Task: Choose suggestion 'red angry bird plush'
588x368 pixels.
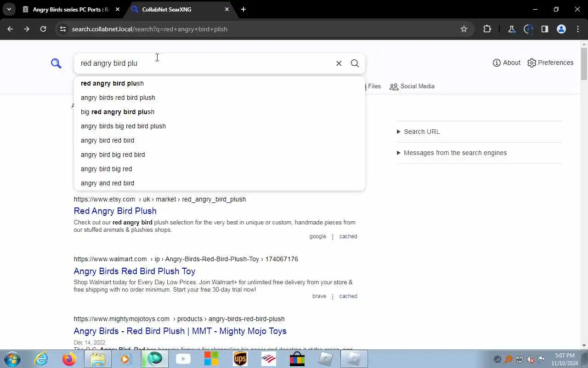Action: pos(220,83)
